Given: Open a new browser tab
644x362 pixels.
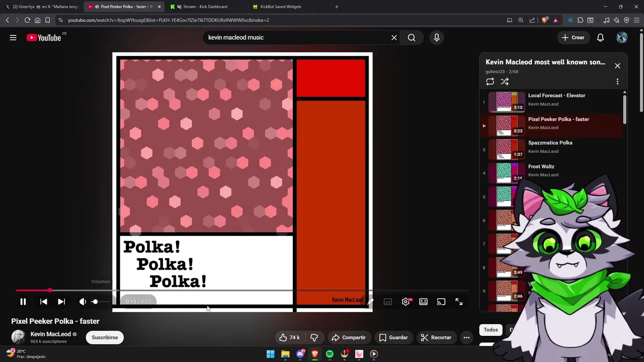Looking at the screenshot, I should 337,7.
